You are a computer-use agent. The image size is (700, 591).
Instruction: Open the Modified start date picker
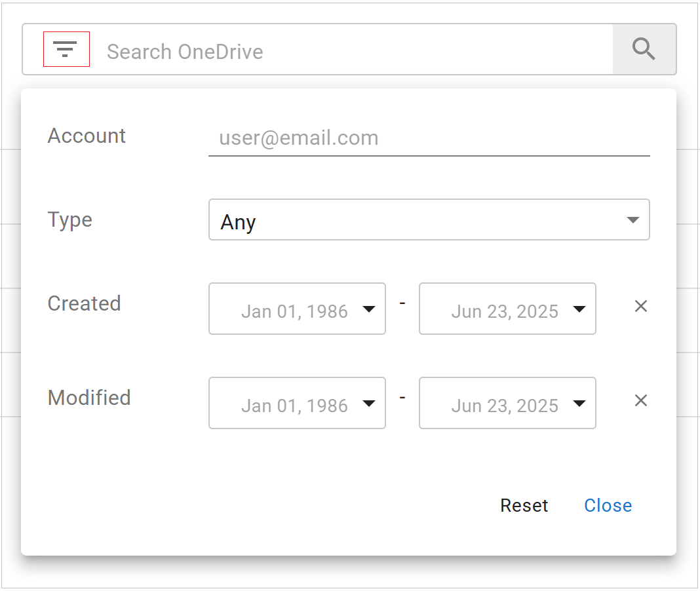297,403
